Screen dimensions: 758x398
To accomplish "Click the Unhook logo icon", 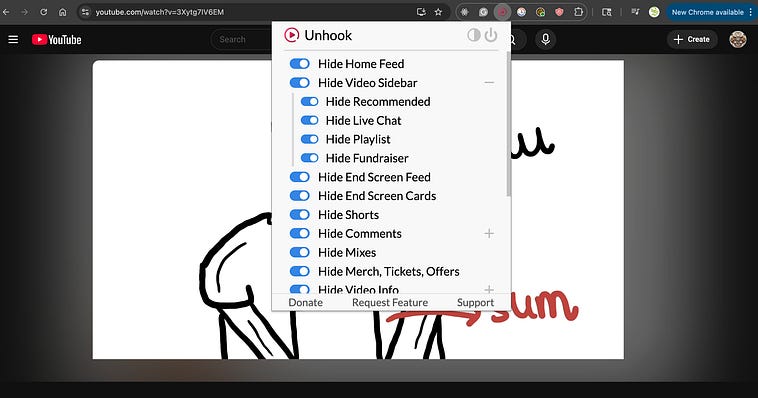I will click(x=292, y=35).
